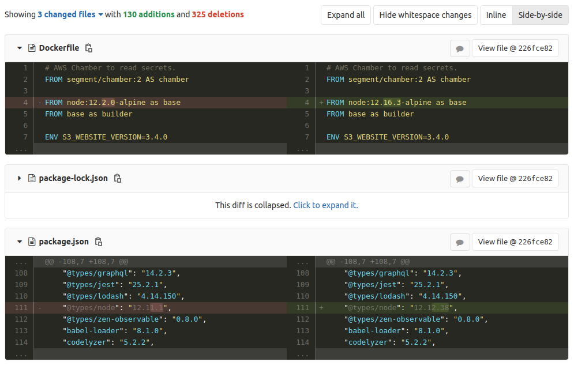Screen dimensions: 574x392
Task: Toggle Hide whitespace changes
Action: coord(425,15)
